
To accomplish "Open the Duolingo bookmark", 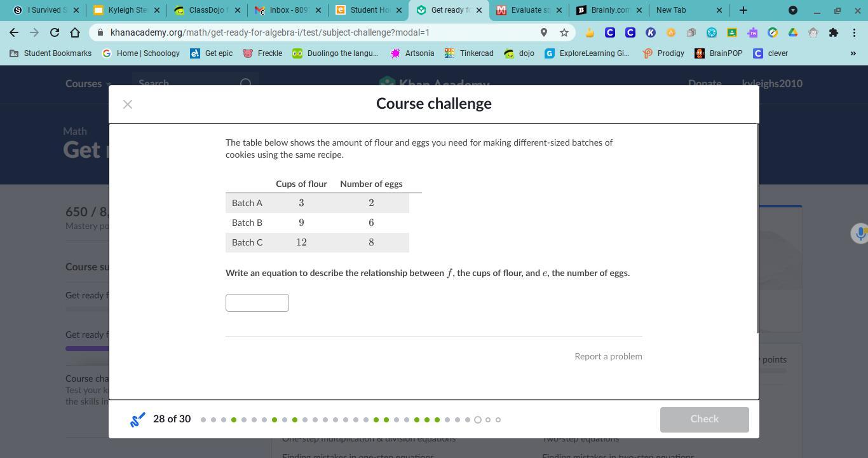I will tap(336, 53).
